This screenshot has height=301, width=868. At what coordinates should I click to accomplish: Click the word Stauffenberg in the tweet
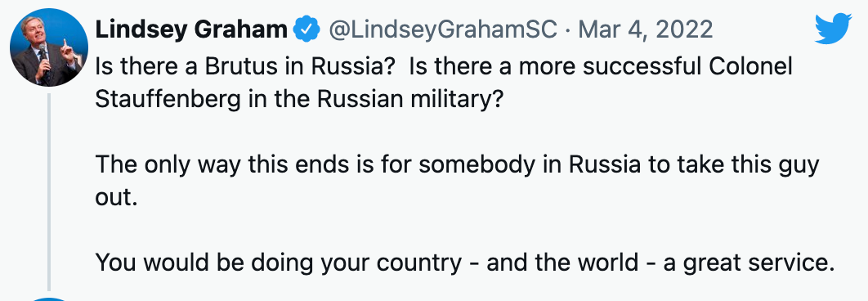point(168,100)
